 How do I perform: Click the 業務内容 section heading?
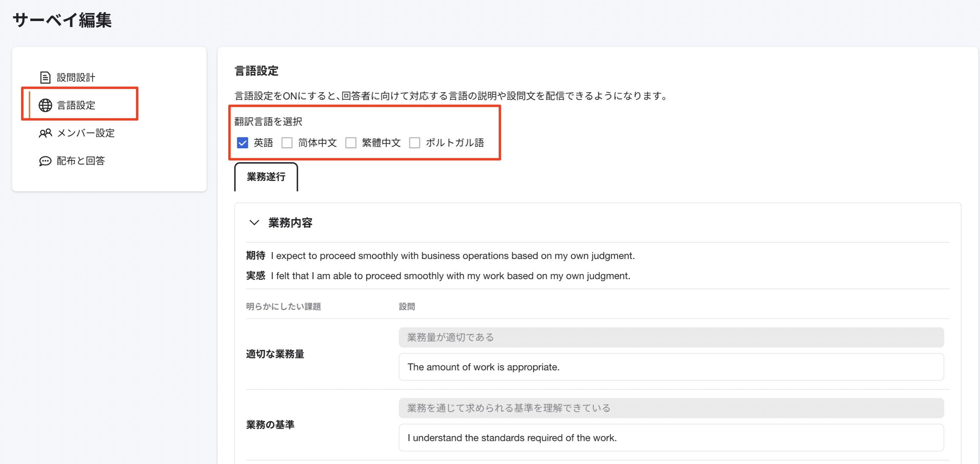click(290, 223)
